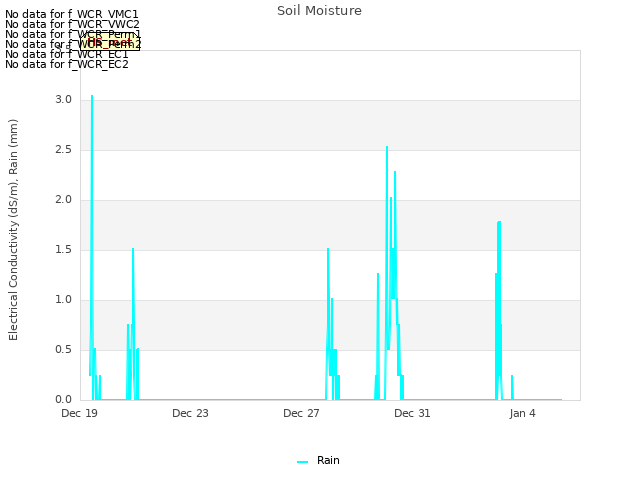Image resolution: width=640 pixels, height=480 pixels.
Task: Click the 1.5 y-axis tick label
Action: coord(64,250)
